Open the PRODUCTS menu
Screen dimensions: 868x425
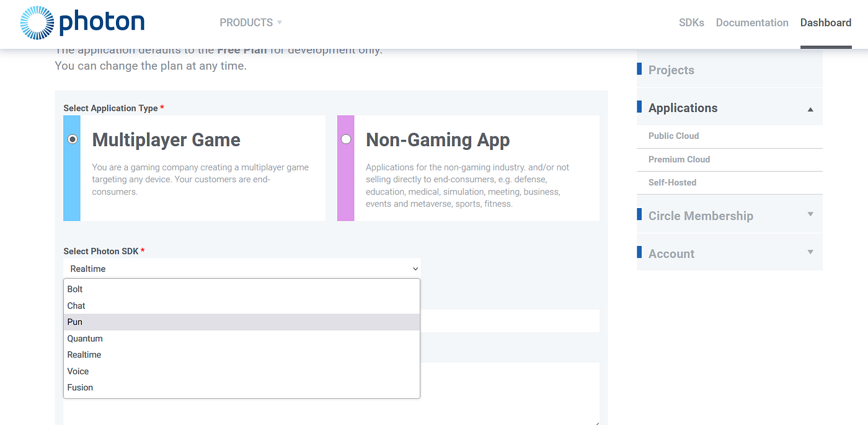tap(250, 22)
